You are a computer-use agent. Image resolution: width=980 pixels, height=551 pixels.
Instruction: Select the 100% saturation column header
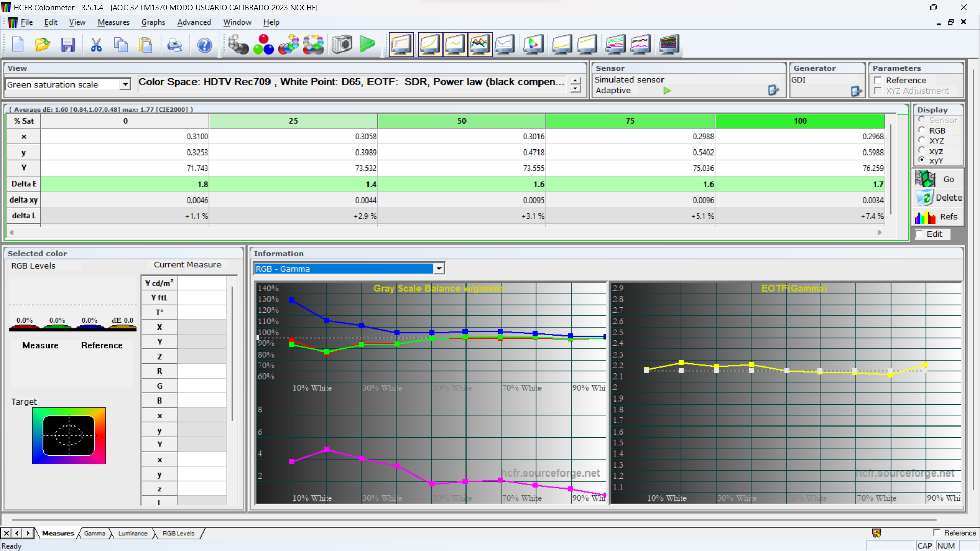[800, 121]
